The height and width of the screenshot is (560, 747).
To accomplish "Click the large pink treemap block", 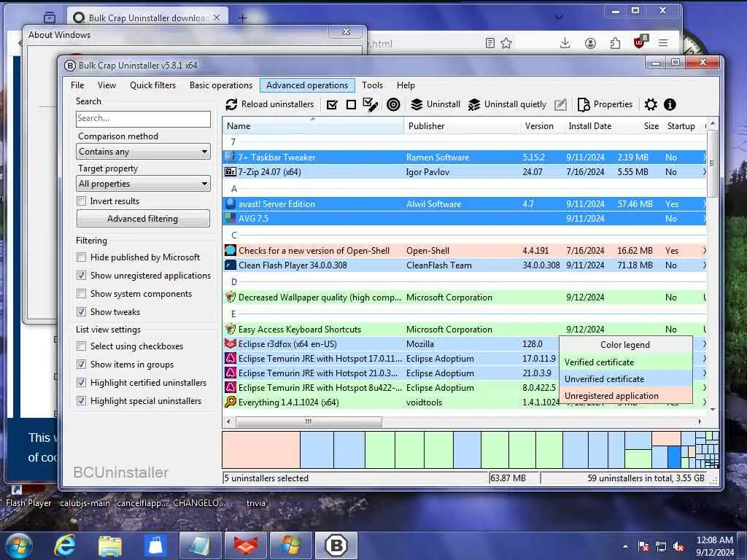I will (261, 449).
